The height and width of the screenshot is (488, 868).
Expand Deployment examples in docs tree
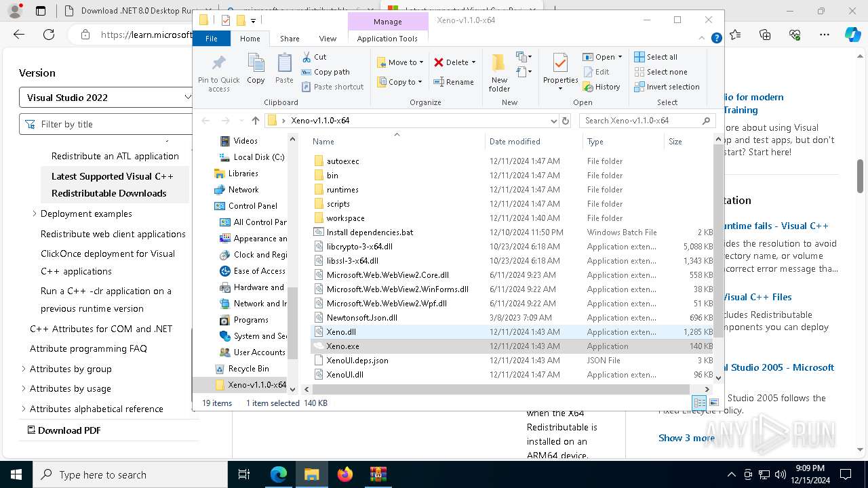(x=35, y=213)
